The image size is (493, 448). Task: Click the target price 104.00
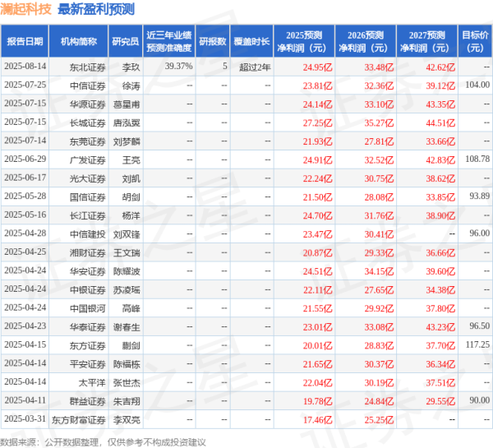tap(477, 85)
